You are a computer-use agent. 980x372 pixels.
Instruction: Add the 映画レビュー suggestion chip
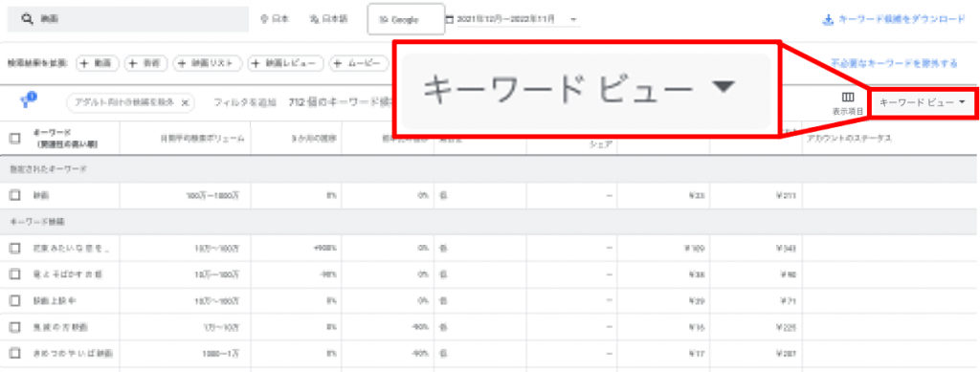point(286,63)
